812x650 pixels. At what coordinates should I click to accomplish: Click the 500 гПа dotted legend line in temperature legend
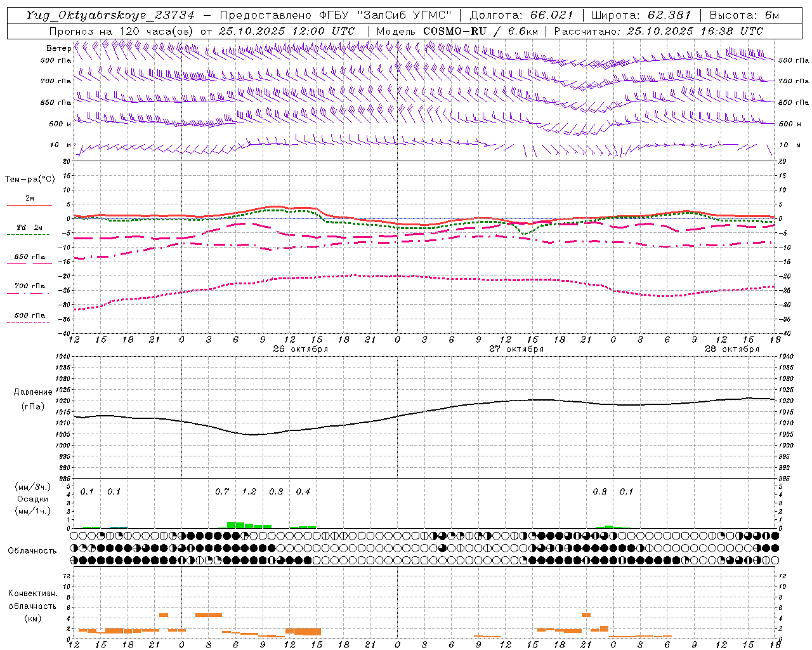(28, 322)
